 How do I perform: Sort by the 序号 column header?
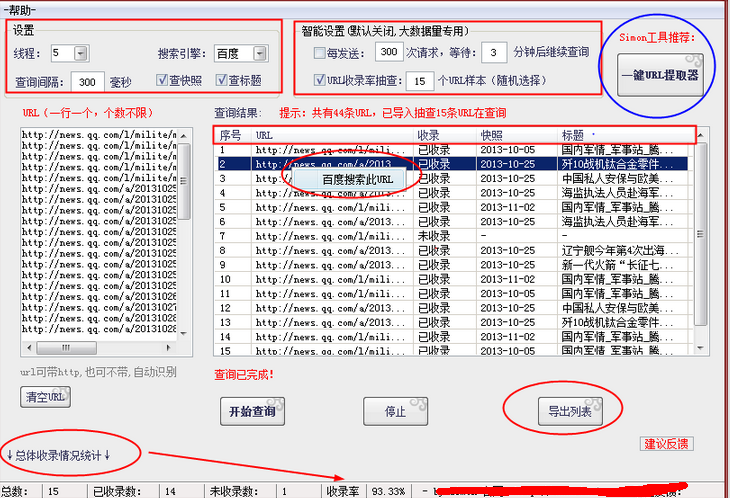pos(233,135)
